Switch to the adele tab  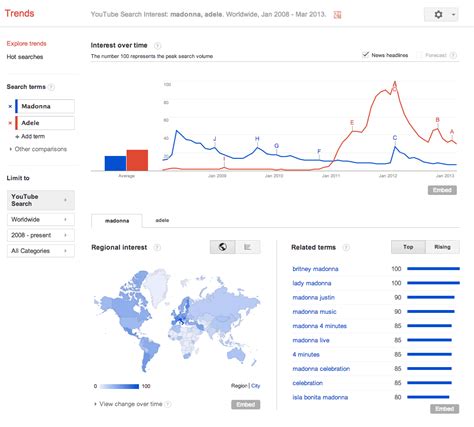point(162,220)
